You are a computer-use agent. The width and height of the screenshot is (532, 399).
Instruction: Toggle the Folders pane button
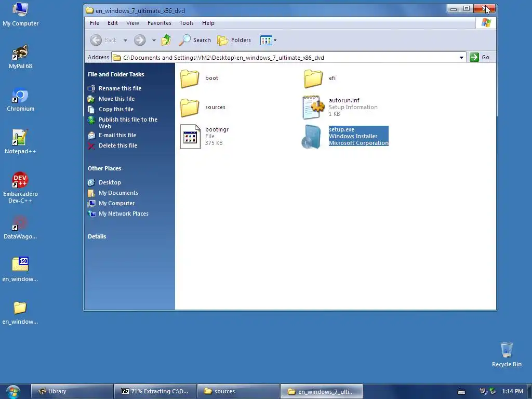234,40
